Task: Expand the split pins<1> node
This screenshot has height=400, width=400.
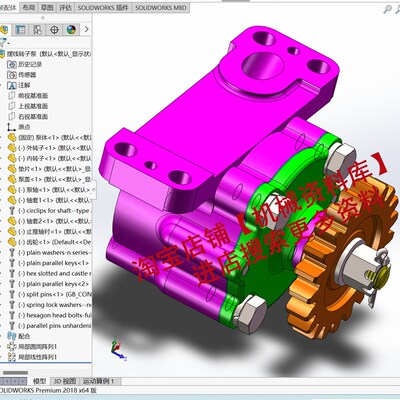Action: pyautogui.click(x=1, y=294)
